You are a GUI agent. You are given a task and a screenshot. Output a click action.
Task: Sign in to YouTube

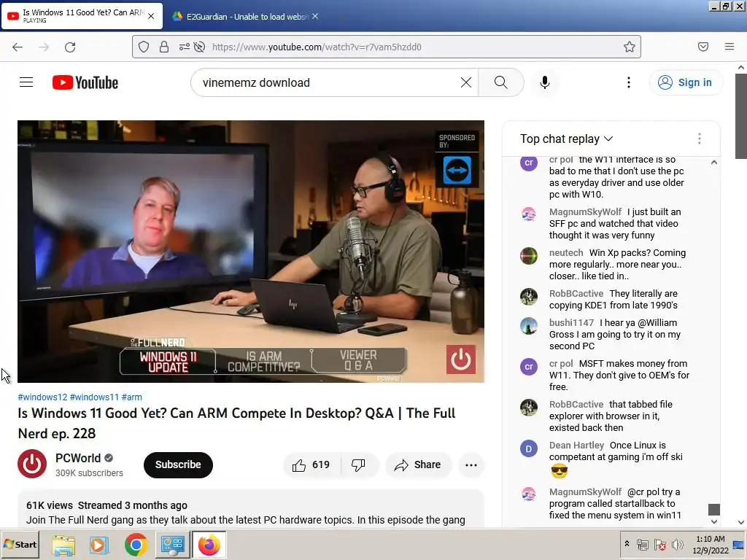pos(686,82)
